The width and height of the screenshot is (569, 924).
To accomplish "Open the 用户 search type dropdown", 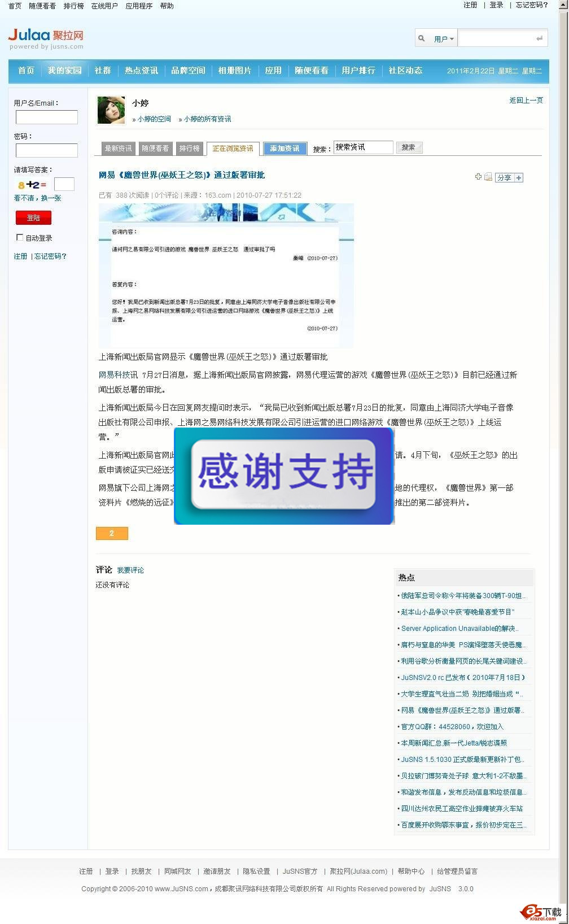I will pyautogui.click(x=444, y=39).
